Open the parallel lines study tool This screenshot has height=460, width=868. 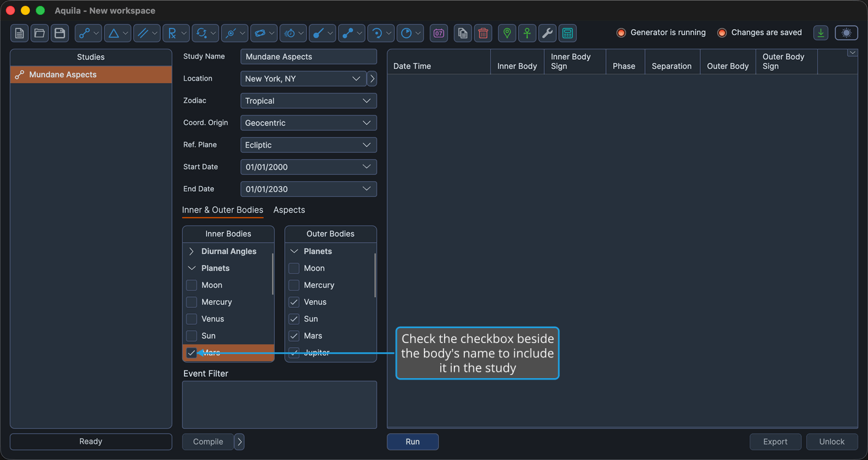(x=147, y=33)
